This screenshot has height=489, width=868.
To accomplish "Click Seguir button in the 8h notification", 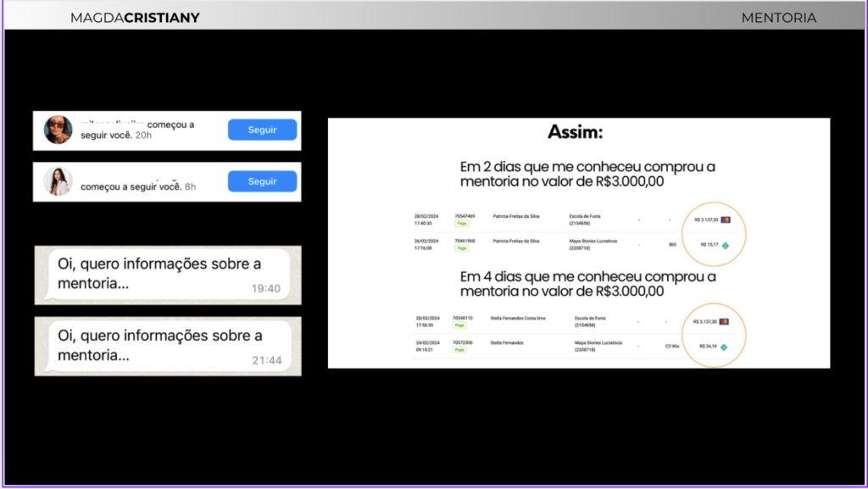I will pyautogui.click(x=262, y=181).
